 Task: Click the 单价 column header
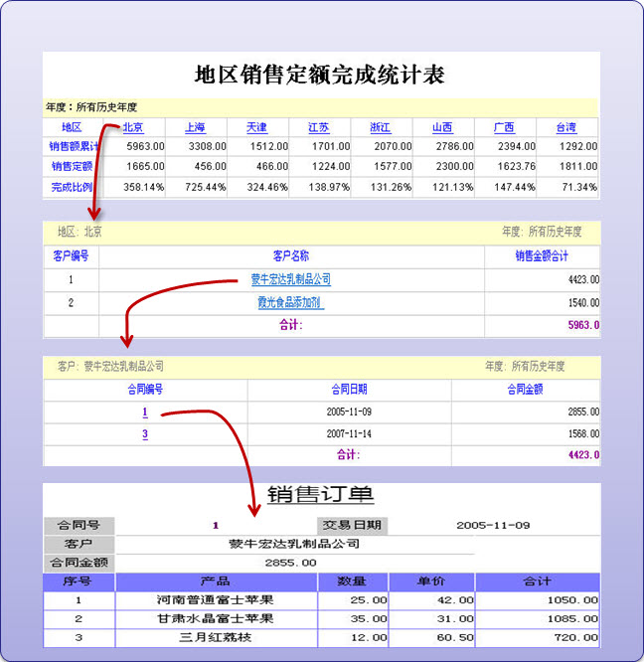(x=431, y=581)
